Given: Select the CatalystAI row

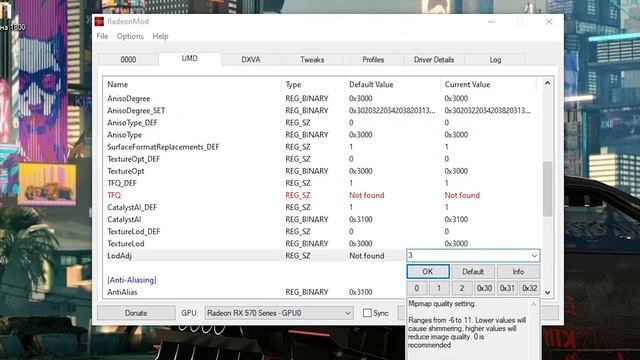Looking at the screenshot, I should pos(322,220).
